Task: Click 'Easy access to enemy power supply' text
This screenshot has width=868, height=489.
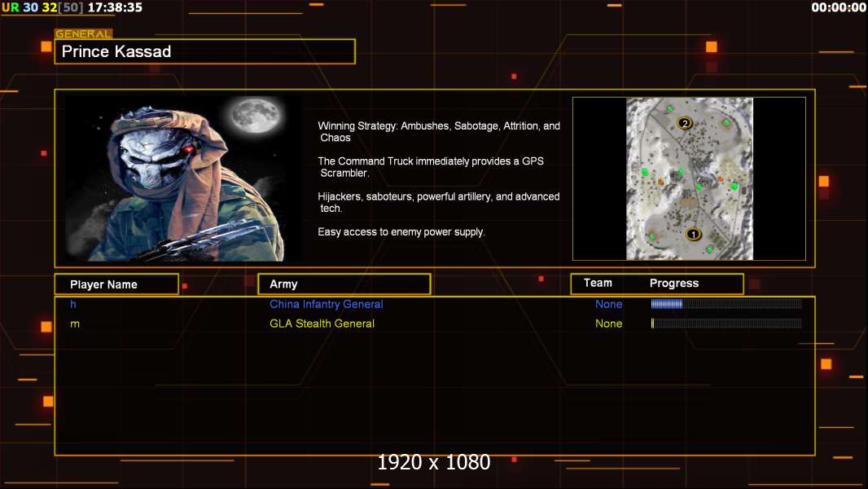Action: [x=401, y=232]
